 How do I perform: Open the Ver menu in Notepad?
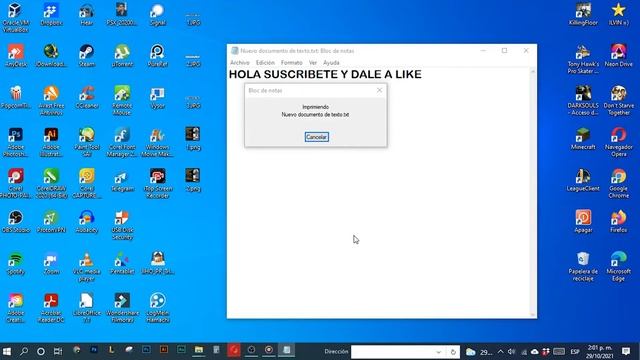click(x=313, y=62)
